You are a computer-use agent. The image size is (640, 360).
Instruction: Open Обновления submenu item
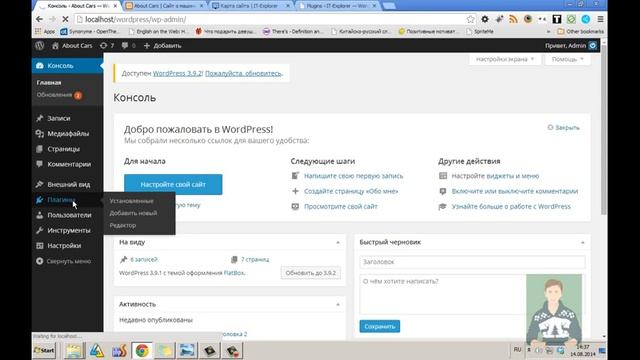pyautogui.click(x=59, y=95)
